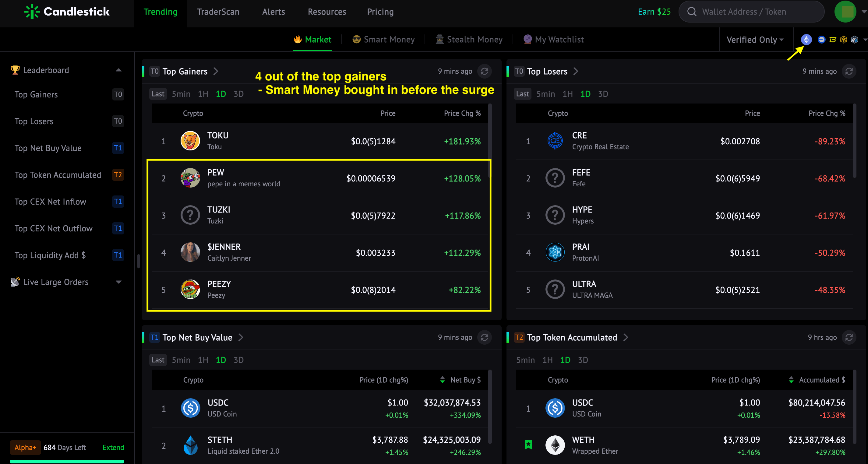The height and width of the screenshot is (464, 868).
Task: Refresh the Top Gainers panel
Action: (x=484, y=72)
